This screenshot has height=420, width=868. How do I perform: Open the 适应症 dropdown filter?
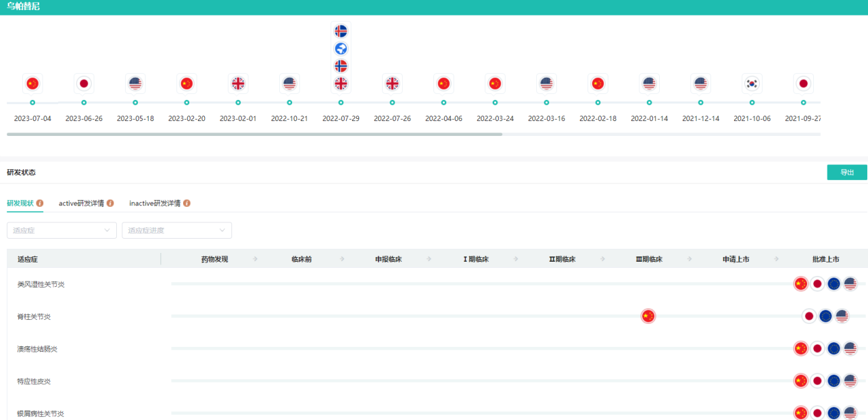pyautogui.click(x=62, y=231)
